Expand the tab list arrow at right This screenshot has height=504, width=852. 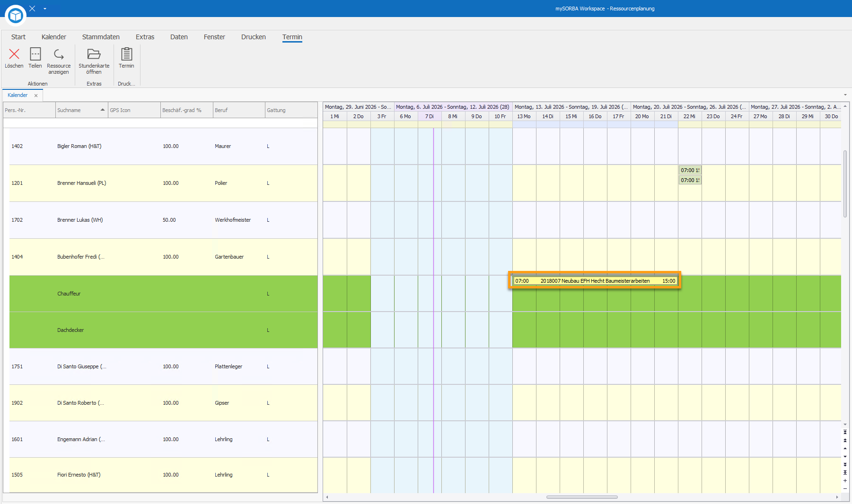(845, 95)
